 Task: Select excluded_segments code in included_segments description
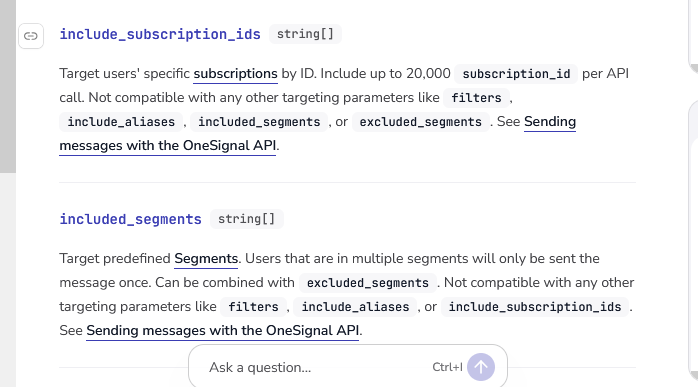coord(368,283)
